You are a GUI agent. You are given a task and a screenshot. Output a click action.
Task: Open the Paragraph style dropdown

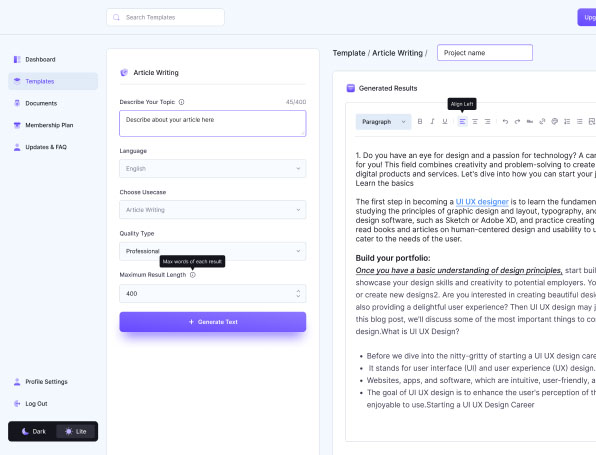coord(383,122)
